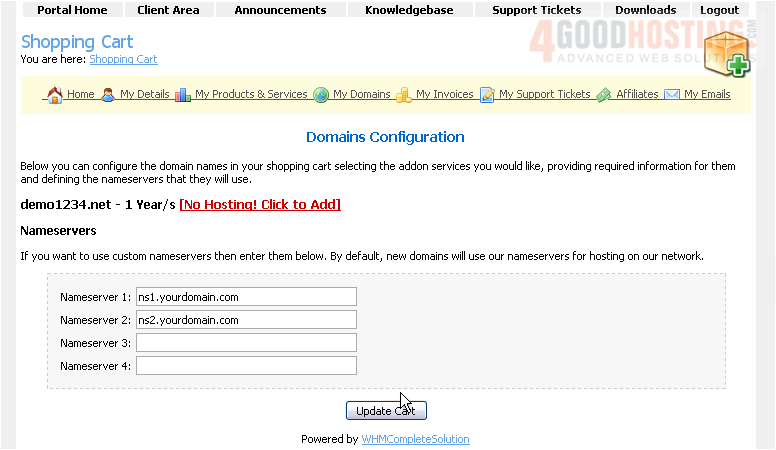776x450 pixels.
Task: Click into the empty Nameserver 3 field
Action: point(246,343)
